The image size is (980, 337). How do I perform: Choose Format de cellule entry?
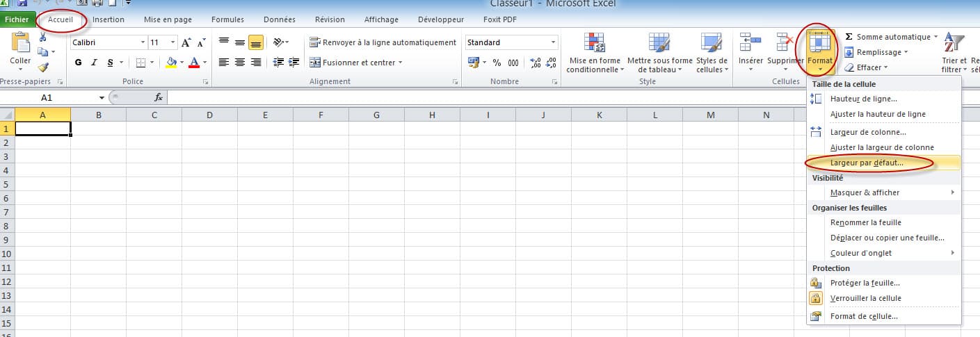pyautogui.click(x=885, y=316)
